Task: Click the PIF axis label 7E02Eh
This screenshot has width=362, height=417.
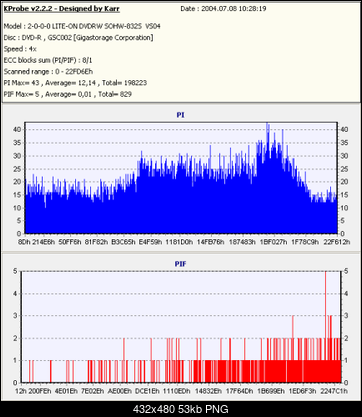Action: (93, 391)
